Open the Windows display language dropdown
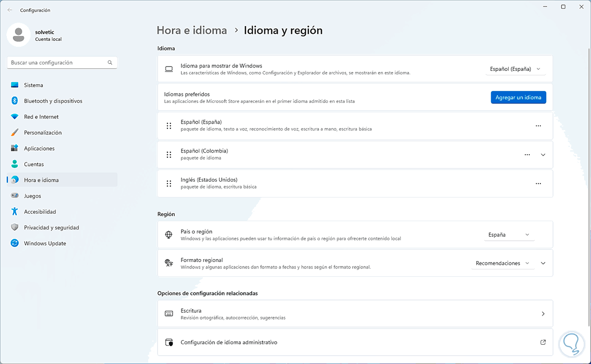591x364 pixels. (515, 69)
